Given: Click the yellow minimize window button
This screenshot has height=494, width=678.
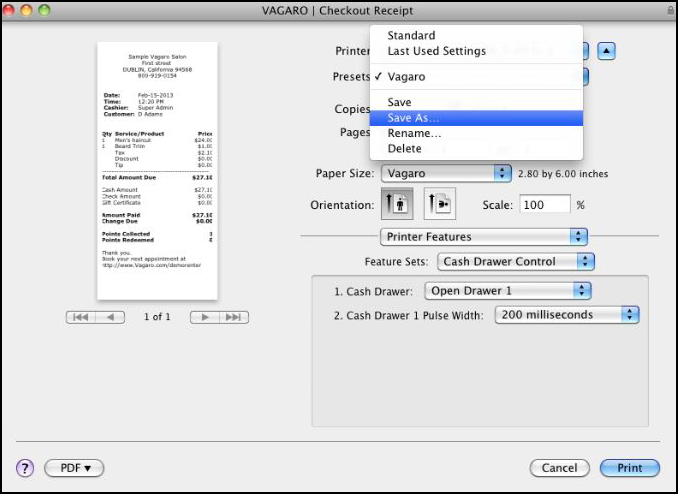Looking at the screenshot, I should (26, 10).
